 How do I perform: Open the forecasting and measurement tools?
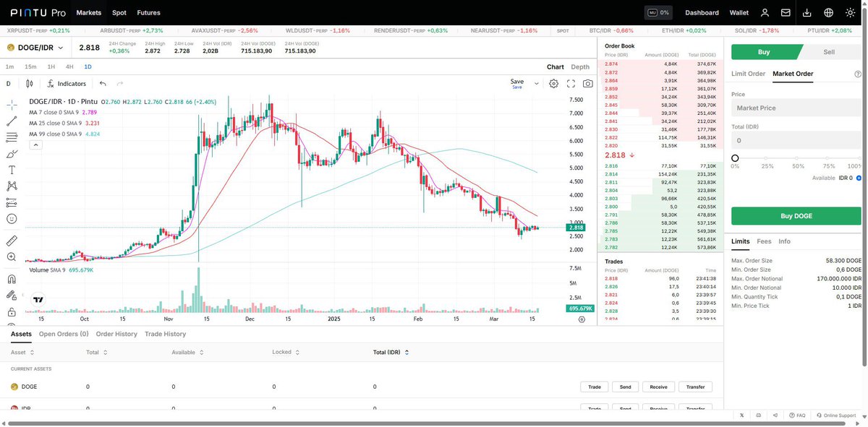click(x=12, y=202)
